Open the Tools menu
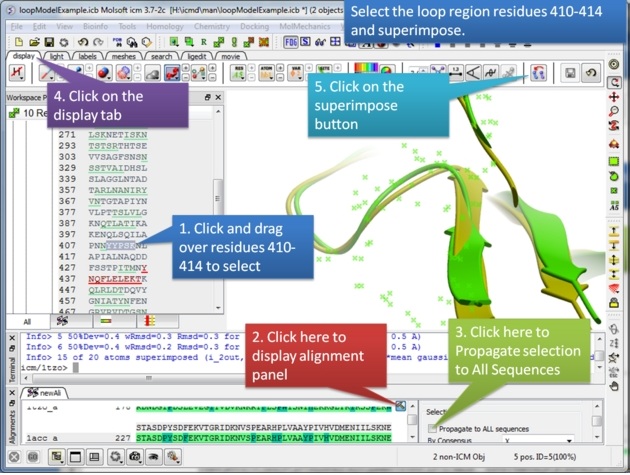This screenshot has width=630, height=475. tap(128, 25)
